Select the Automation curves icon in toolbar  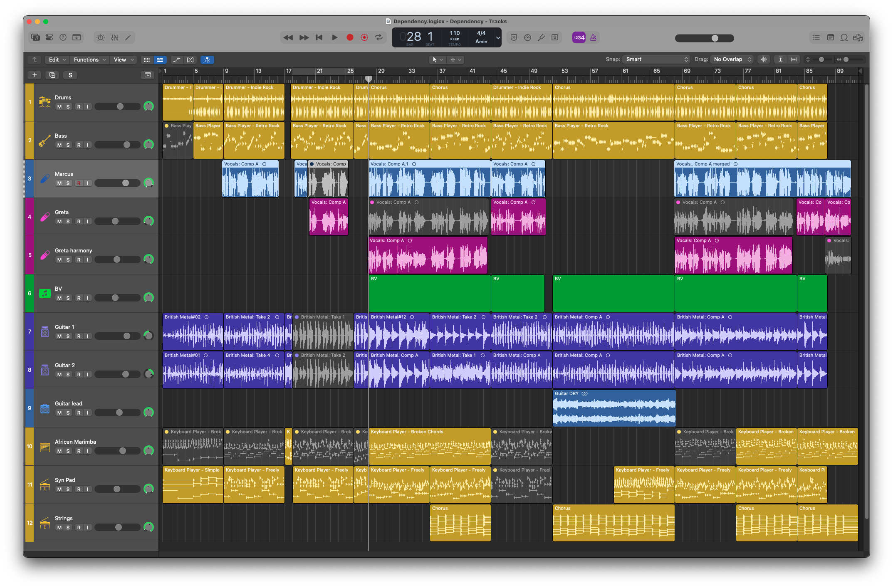point(176,59)
